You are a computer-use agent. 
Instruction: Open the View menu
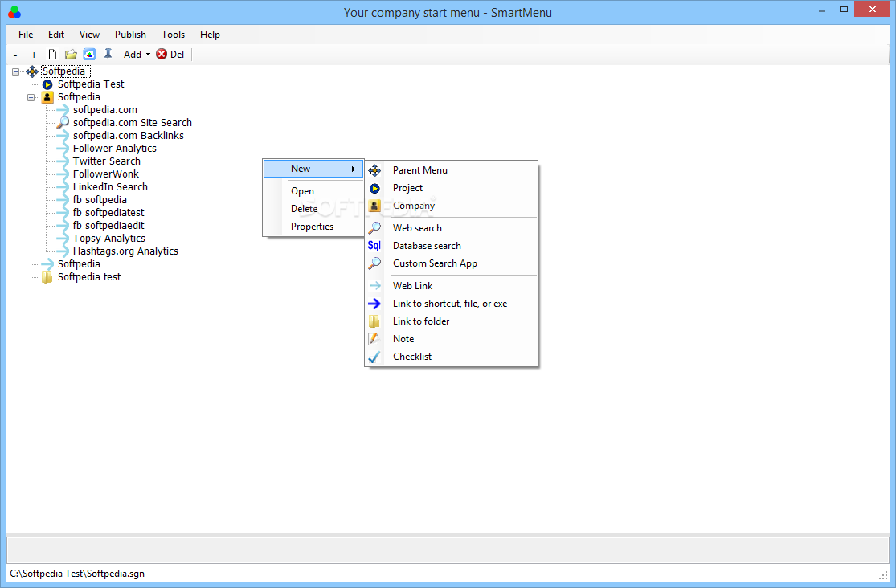pyautogui.click(x=89, y=35)
